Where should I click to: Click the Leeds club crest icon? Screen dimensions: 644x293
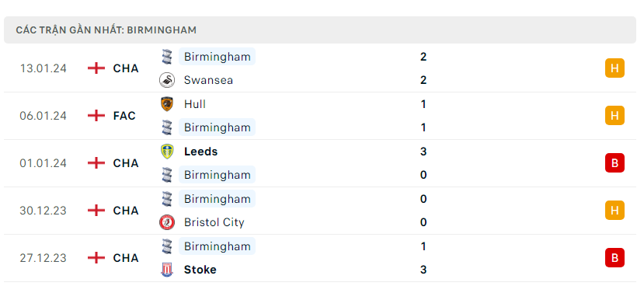(167, 152)
